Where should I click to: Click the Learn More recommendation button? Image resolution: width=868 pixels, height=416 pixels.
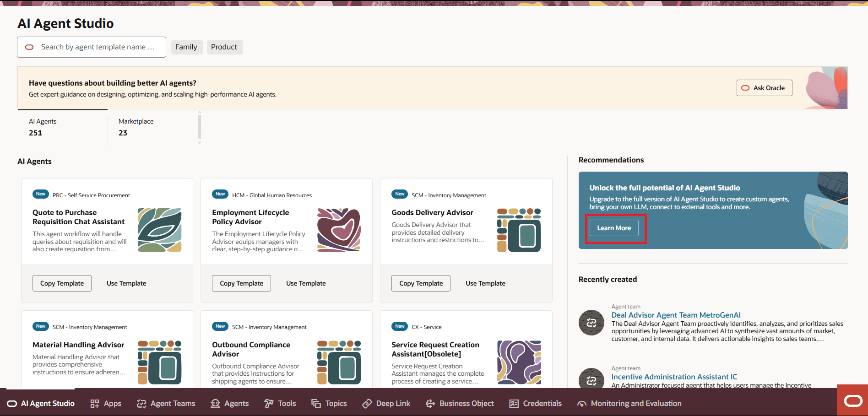[614, 227]
